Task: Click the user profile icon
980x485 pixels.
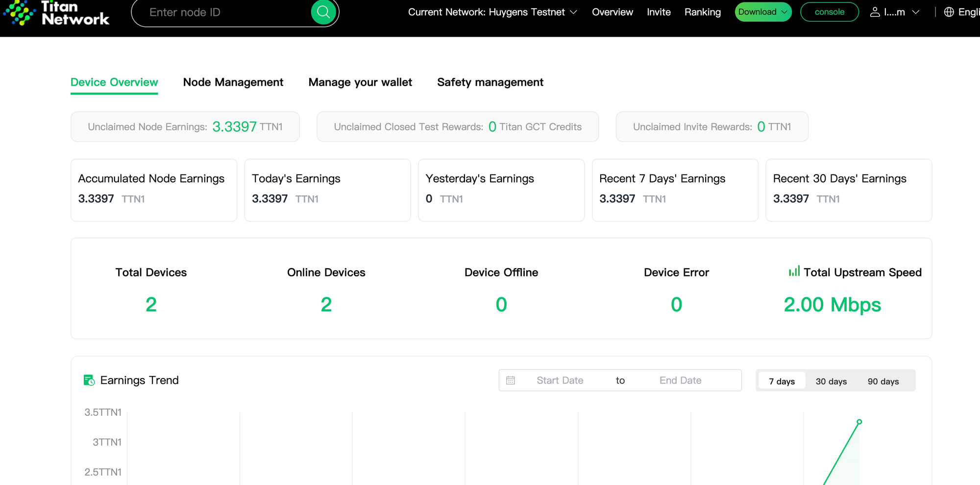Action: point(875,12)
